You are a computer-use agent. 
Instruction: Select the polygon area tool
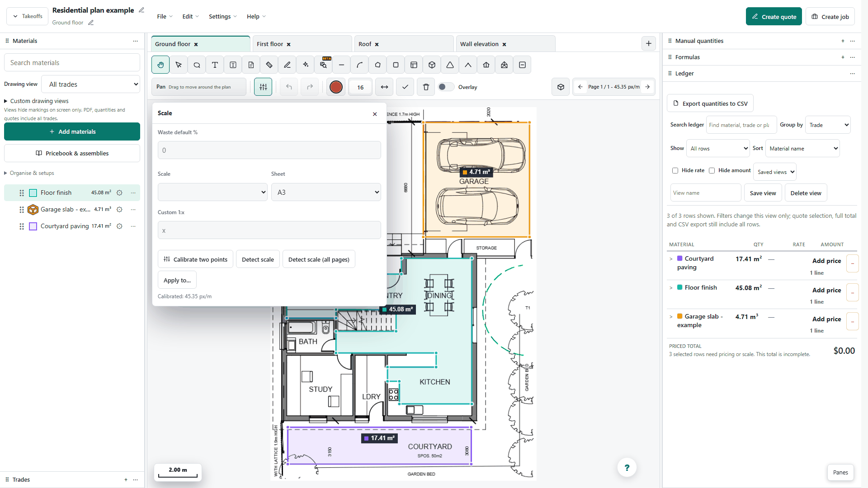point(377,65)
